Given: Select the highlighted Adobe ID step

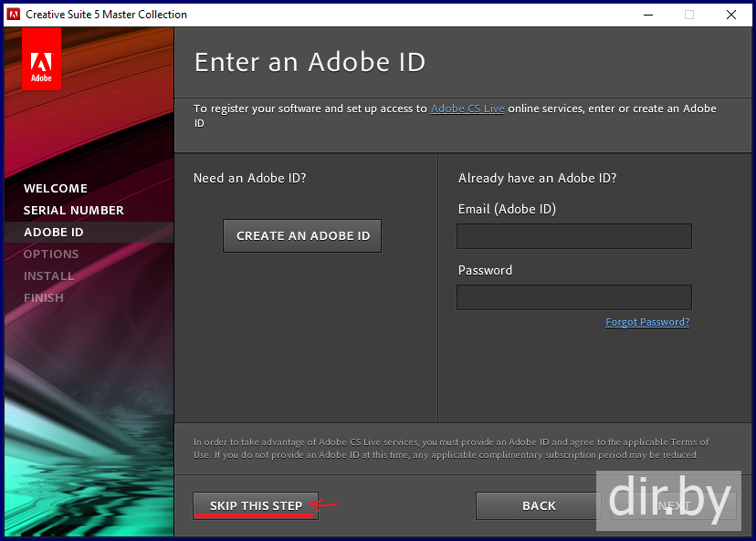Looking at the screenshot, I should pos(54,233).
